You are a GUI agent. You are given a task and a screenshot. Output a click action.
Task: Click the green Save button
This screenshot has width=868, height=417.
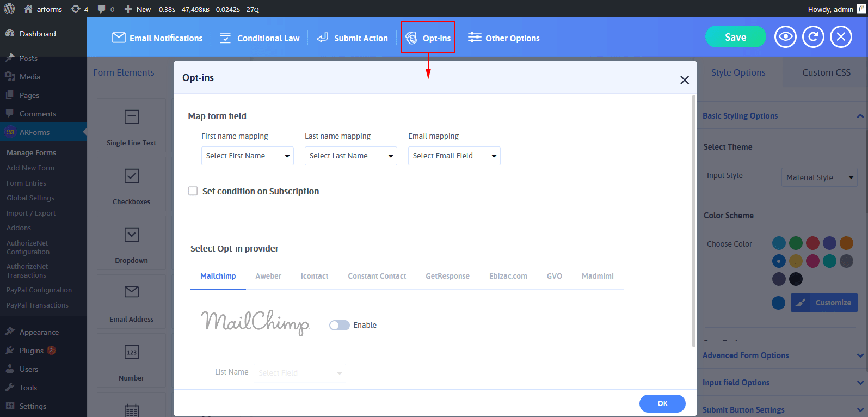[x=735, y=37]
